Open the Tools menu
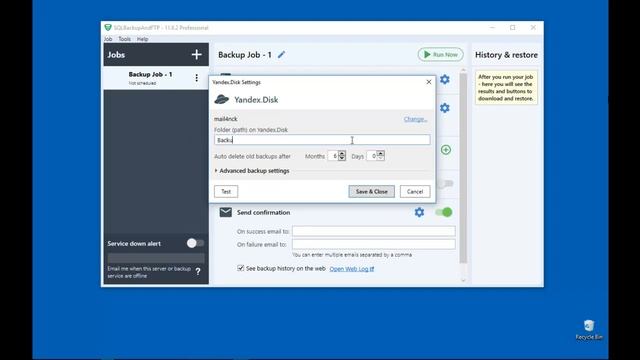This screenshot has width=640, height=360. [124, 39]
